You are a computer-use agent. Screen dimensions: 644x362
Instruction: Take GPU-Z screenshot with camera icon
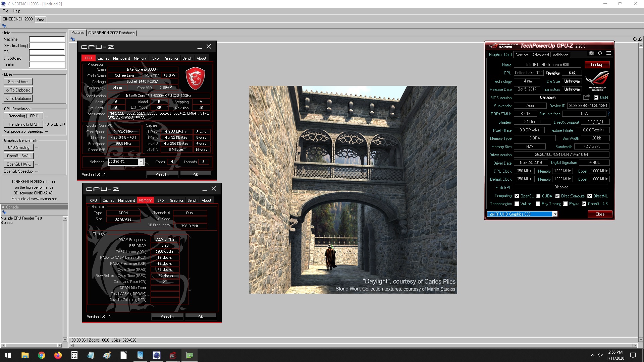(x=591, y=53)
